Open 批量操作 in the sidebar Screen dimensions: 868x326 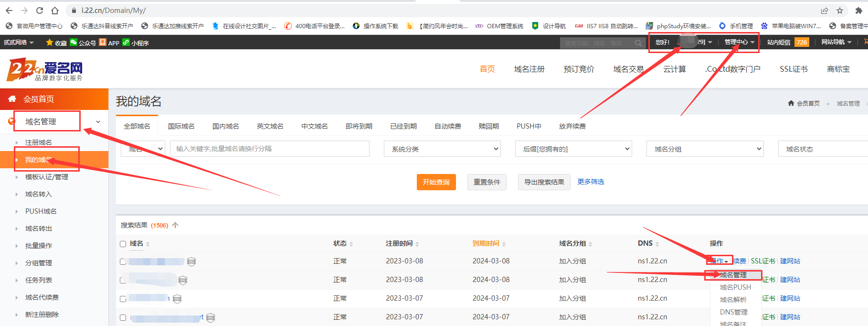(x=39, y=246)
